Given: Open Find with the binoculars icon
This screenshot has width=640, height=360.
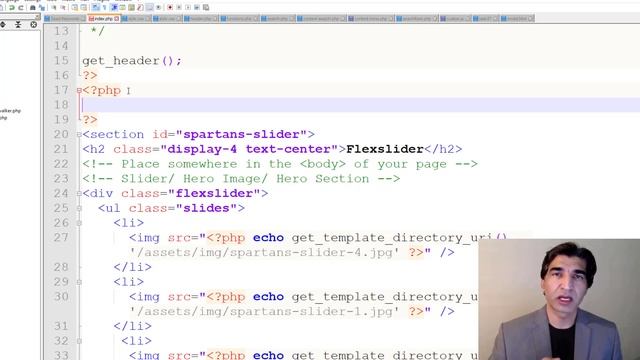Looking at the screenshot, I should [33, 7].
